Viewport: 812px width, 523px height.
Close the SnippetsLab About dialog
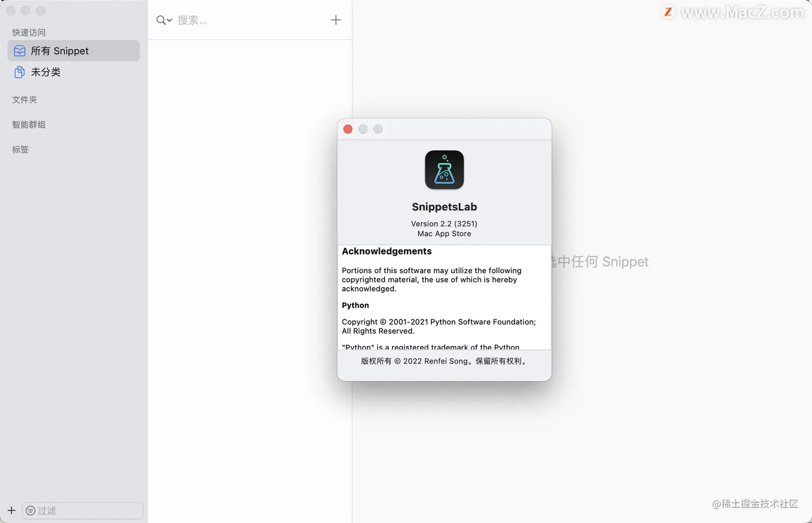click(348, 129)
